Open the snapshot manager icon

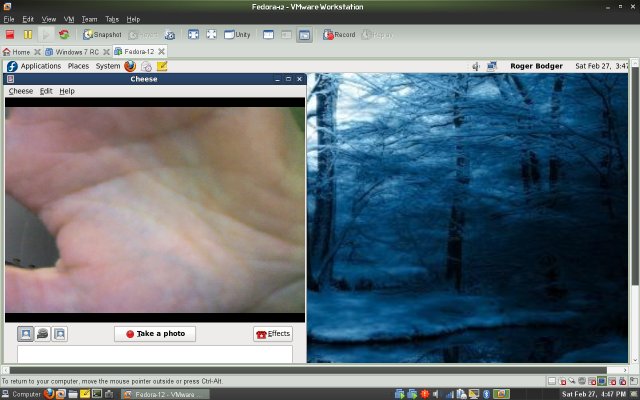170,35
